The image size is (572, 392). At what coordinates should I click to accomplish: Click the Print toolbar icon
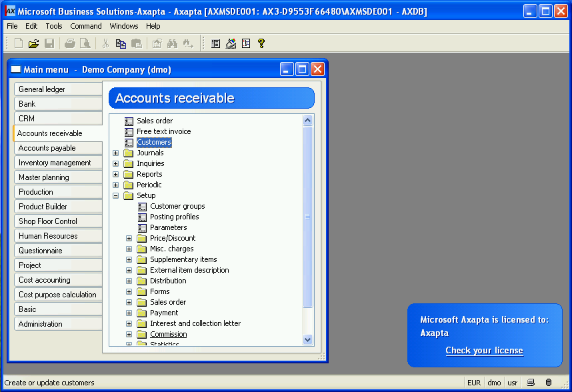70,43
